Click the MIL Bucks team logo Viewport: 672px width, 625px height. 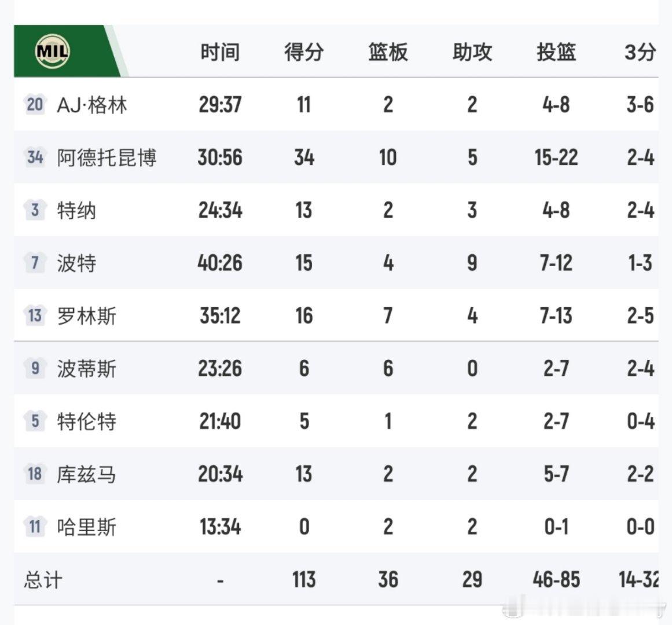pos(52,52)
